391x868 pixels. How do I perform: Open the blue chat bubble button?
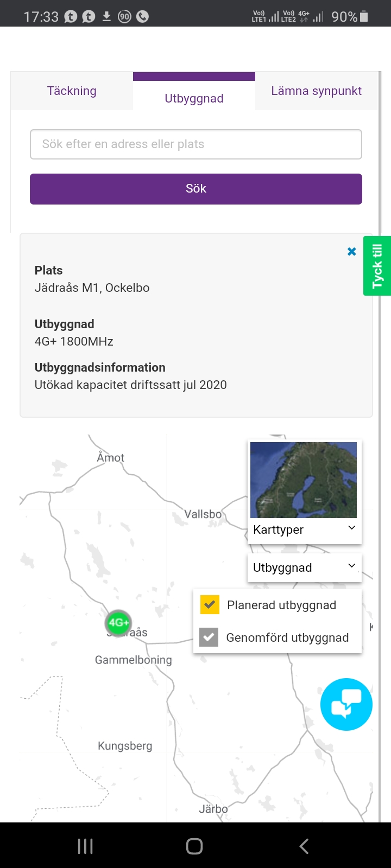346,704
